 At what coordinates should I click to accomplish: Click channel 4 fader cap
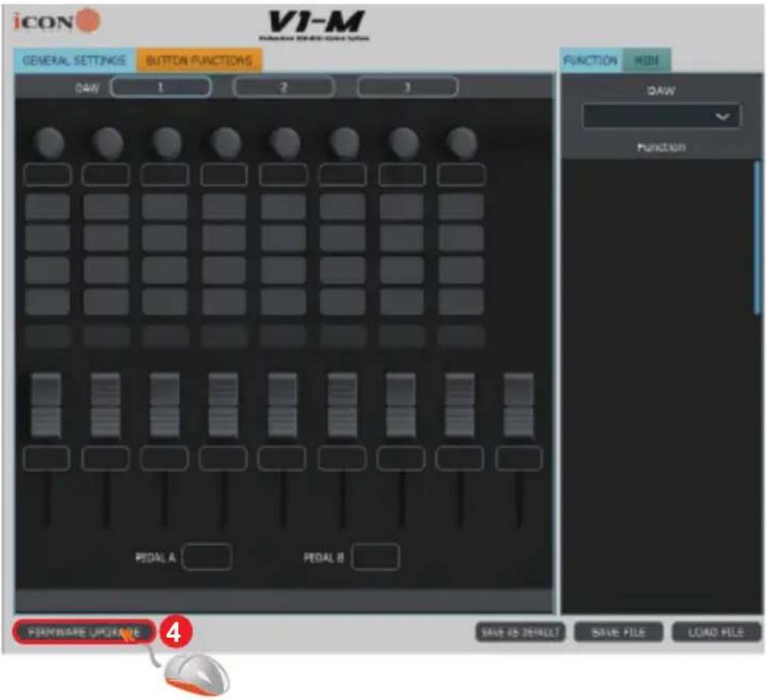pyautogui.click(x=223, y=405)
